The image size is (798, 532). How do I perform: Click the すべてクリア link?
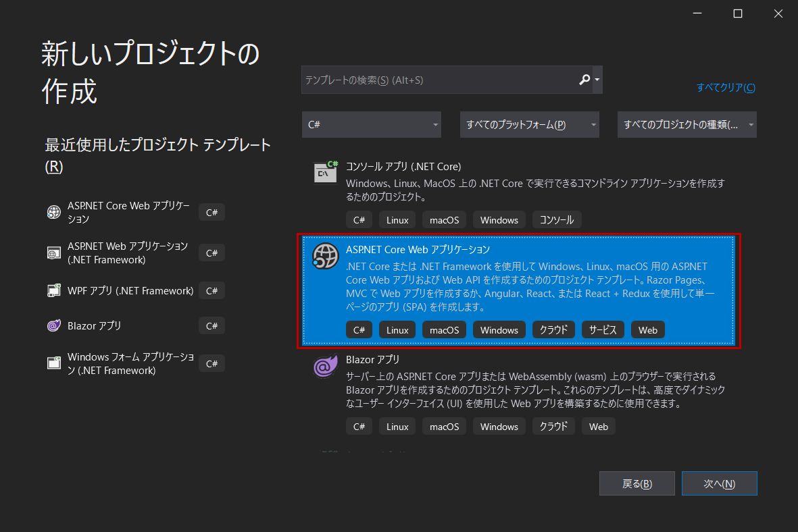click(x=726, y=88)
